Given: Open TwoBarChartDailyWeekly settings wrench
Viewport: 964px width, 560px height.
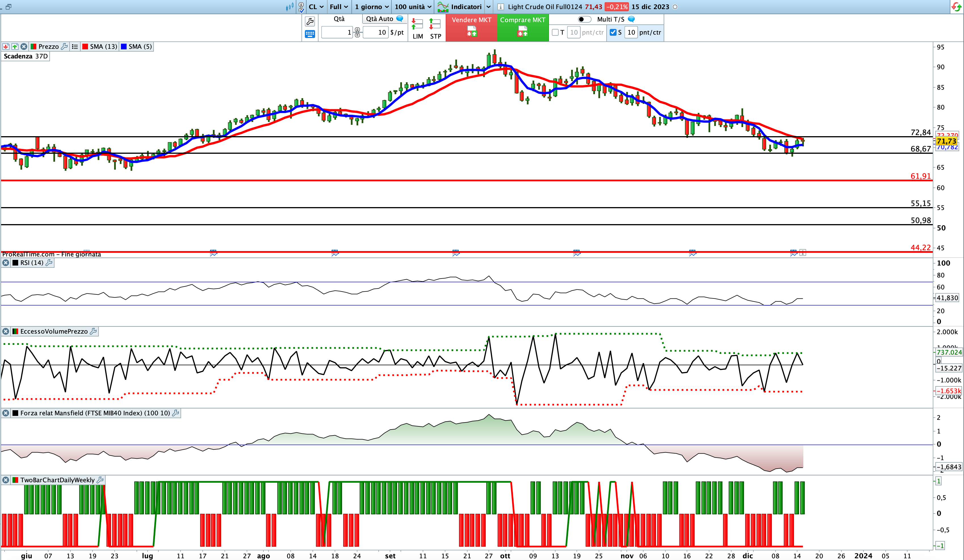Looking at the screenshot, I should pyautogui.click(x=100, y=480).
